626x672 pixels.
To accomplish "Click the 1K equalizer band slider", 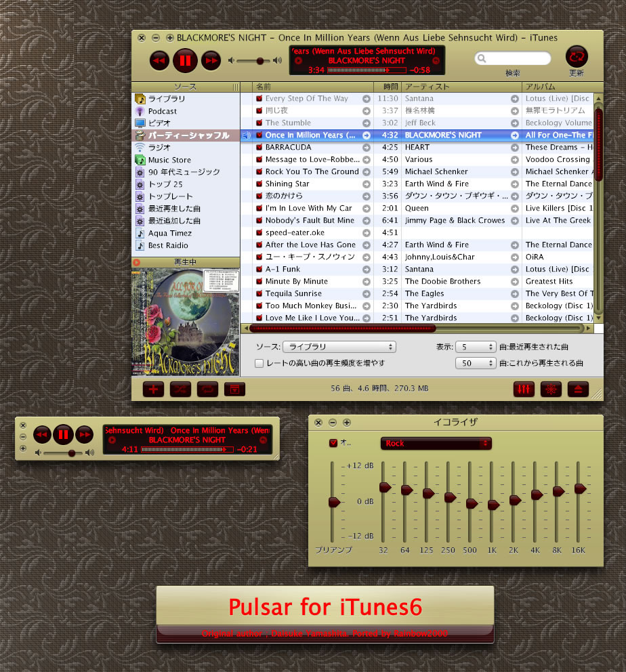I will pos(493,502).
